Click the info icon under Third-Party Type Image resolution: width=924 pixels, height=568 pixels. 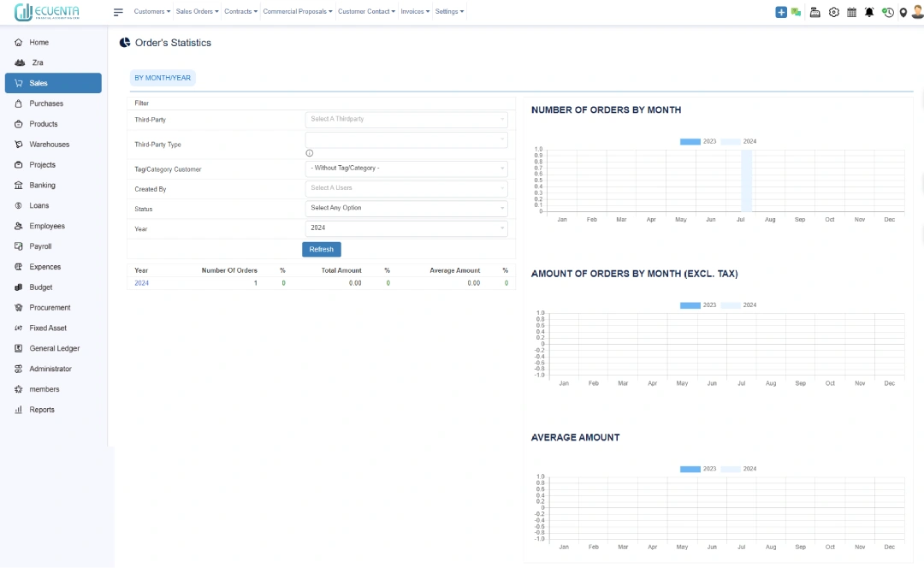(310, 153)
